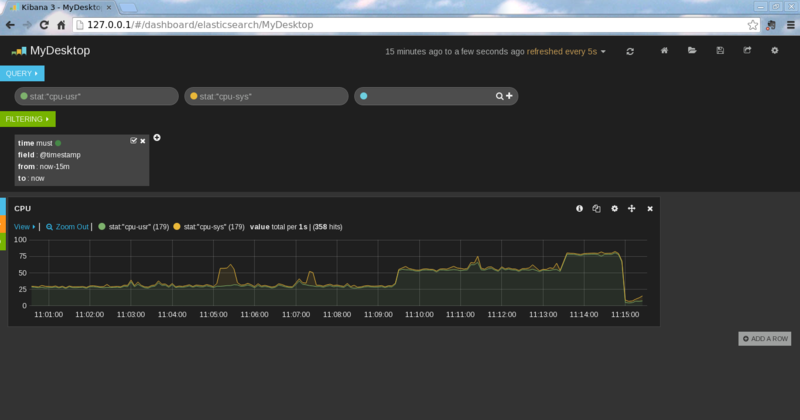Remove the CPU panel with its X

[x=650, y=209]
